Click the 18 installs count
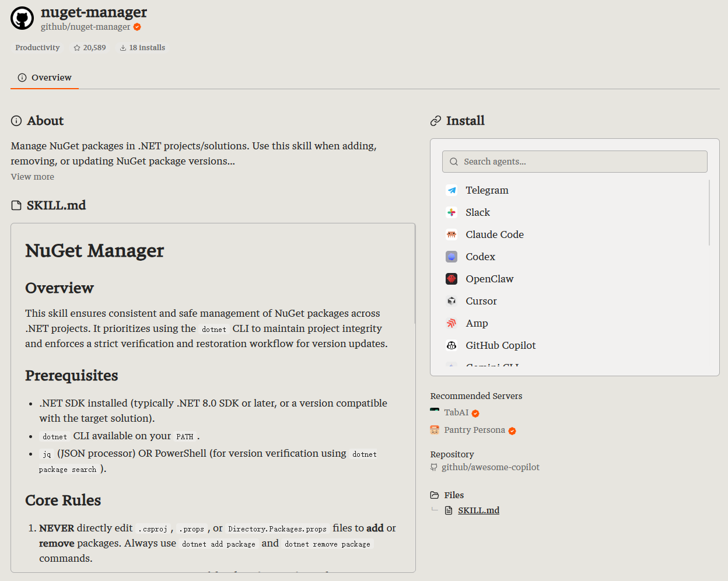This screenshot has width=728, height=581. coord(147,48)
